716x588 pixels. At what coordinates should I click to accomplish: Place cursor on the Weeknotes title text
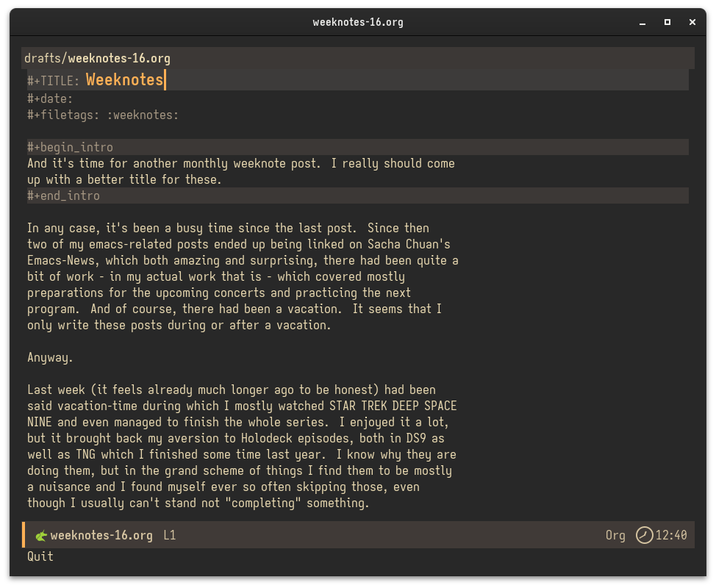click(x=124, y=79)
